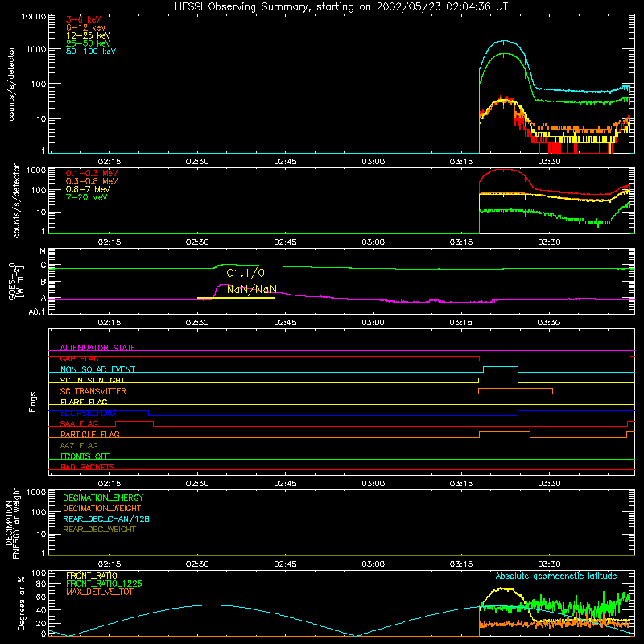The image size is (644, 644).
Task: Click the FLARE_FLAG label
Action: pyautogui.click(x=84, y=402)
